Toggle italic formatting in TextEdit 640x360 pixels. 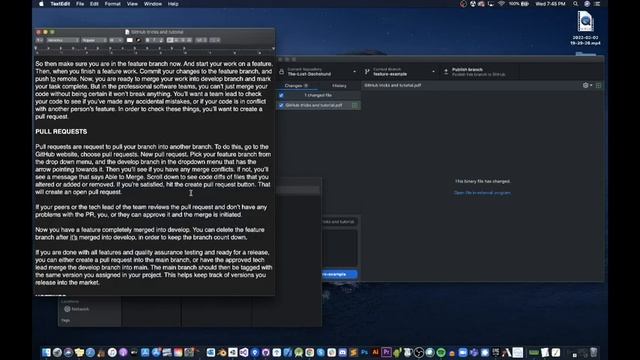(154, 40)
